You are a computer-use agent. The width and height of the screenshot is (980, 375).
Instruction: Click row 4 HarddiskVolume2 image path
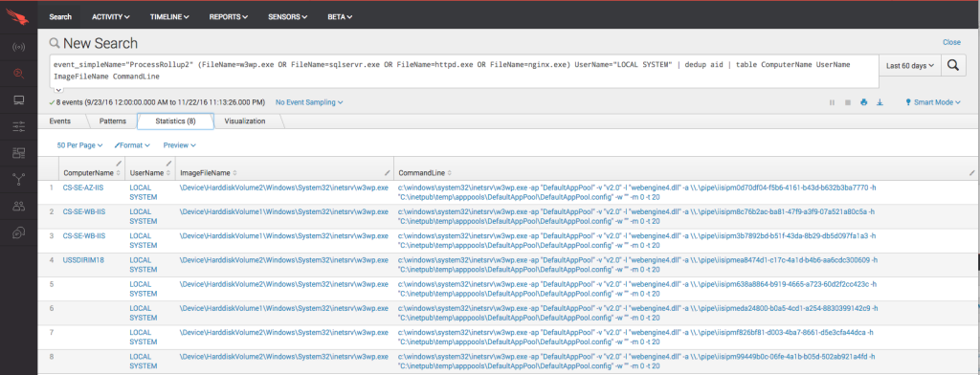(x=283, y=260)
